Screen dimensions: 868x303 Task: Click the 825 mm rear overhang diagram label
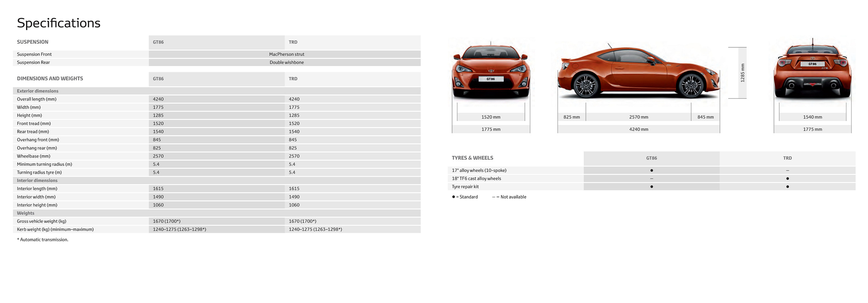(x=571, y=117)
